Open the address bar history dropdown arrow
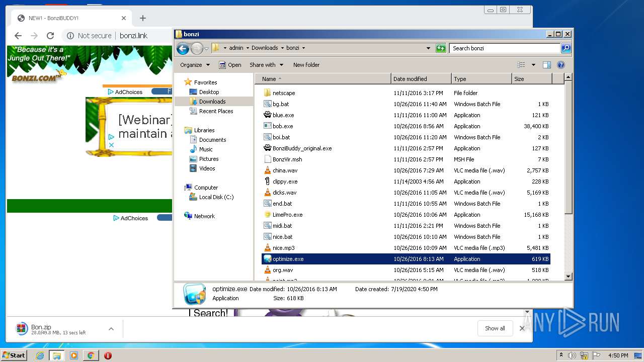The width and height of the screenshot is (644, 362). click(x=428, y=48)
